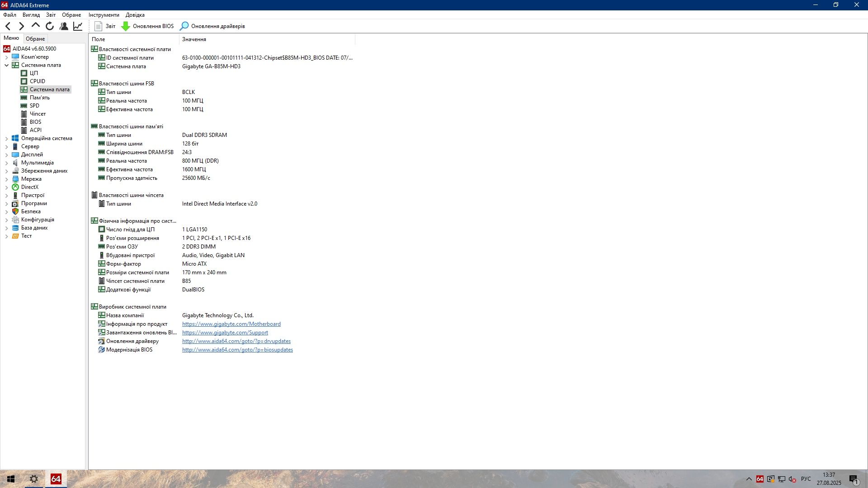Open the gigabyte.com/Support link
This screenshot has width=868, height=488.
225,333
